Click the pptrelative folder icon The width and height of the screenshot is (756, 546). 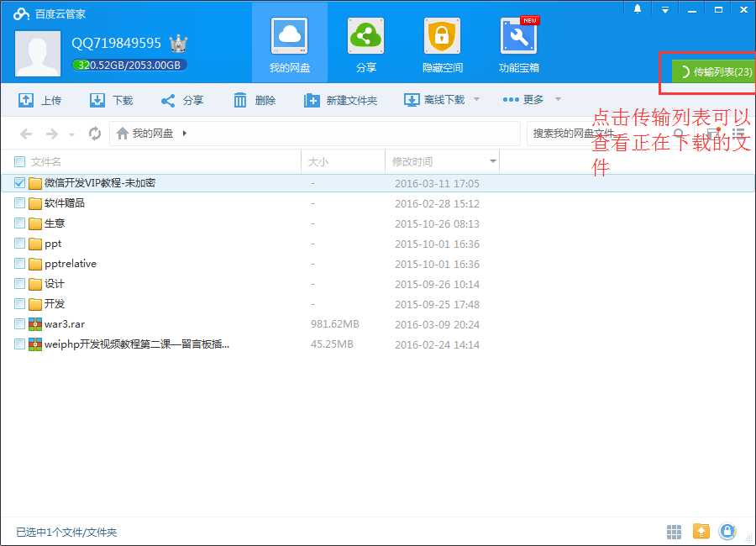[34, 264]
